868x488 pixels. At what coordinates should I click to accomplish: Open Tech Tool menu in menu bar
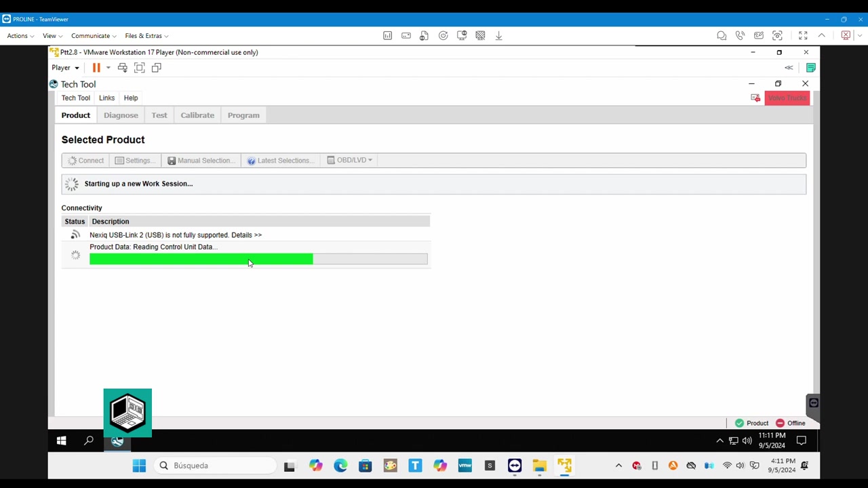tap(75, 98)
